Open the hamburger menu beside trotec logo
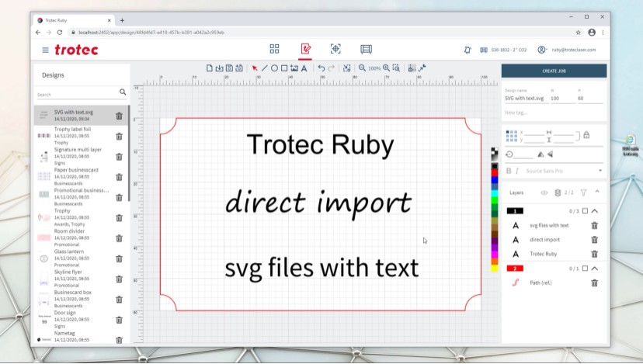 pyautogui.click(x=45, y=50)
